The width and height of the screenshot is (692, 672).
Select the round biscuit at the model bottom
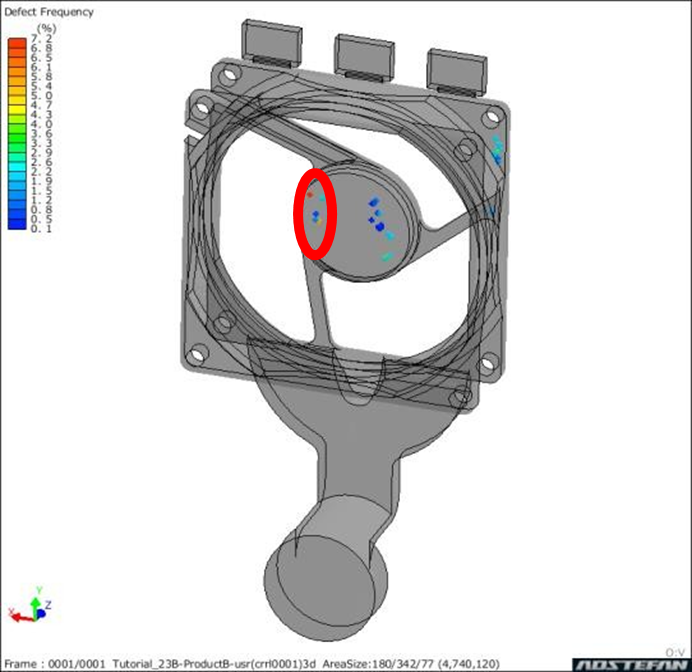pyautogui.click(x=326, y=589)
